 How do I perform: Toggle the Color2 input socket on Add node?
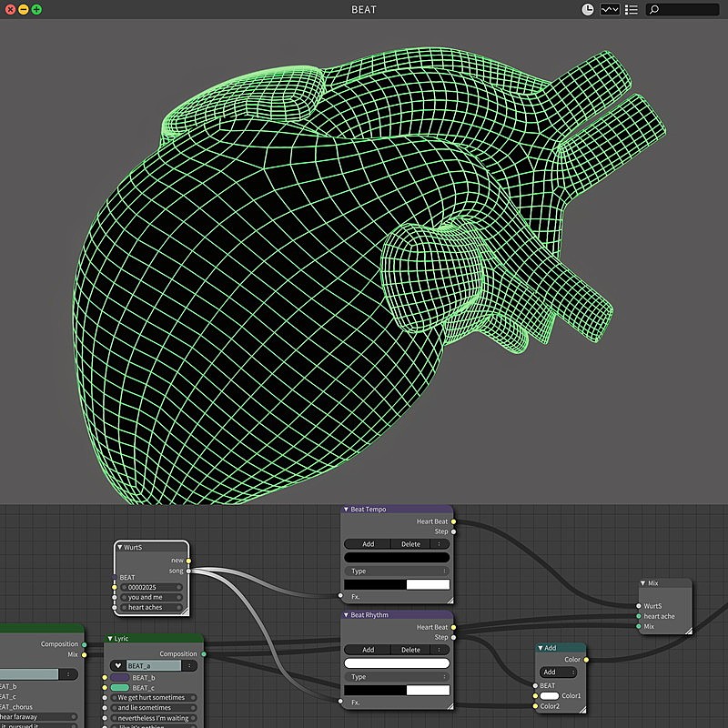pos(536,706)
